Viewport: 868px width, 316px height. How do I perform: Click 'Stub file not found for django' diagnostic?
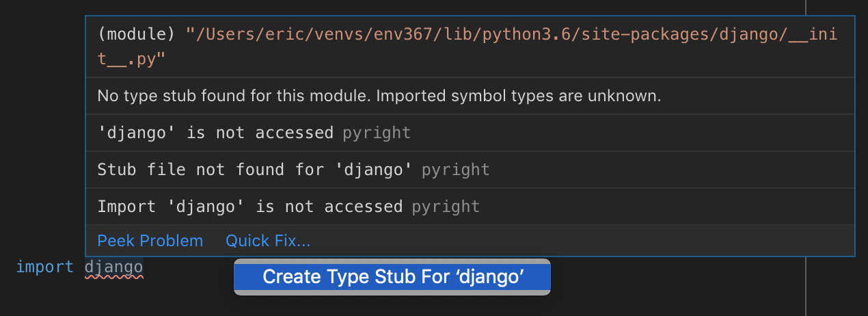pos(254,170)
